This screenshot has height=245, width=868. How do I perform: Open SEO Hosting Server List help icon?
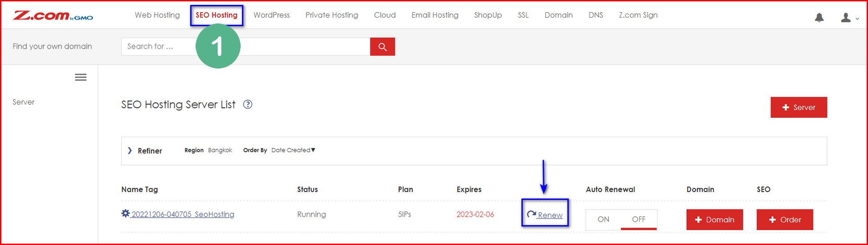tap(247, 104)
